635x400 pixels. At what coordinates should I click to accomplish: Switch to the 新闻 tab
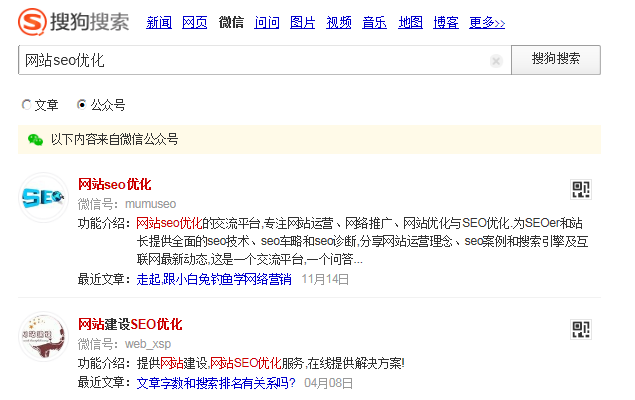click(159, 22)
